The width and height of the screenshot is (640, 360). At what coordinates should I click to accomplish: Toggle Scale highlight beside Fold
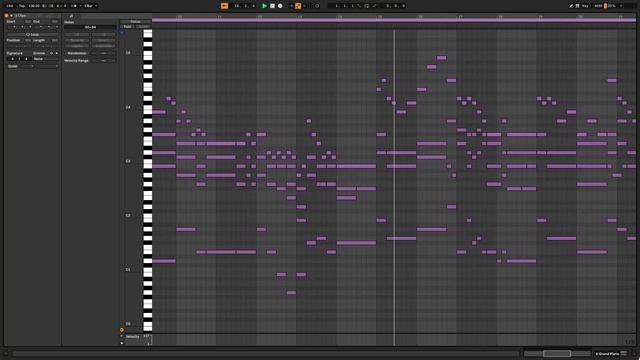143,27
